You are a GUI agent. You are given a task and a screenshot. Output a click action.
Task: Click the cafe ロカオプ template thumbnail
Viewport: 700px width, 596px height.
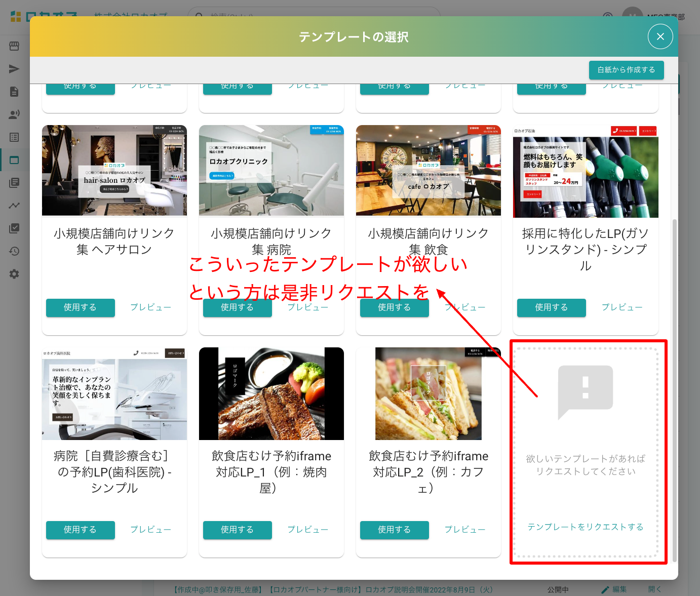coord(428,171)
